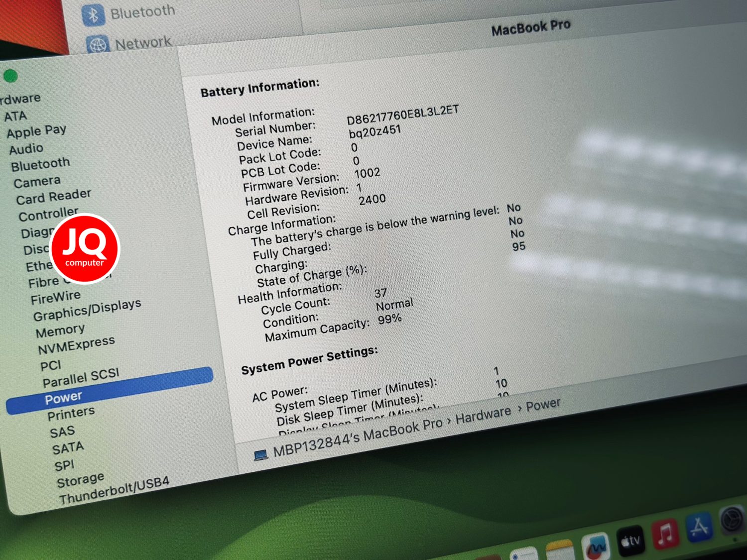747x560 pixels.
Task: Click the green zoom window button
Action: point(10,76)
